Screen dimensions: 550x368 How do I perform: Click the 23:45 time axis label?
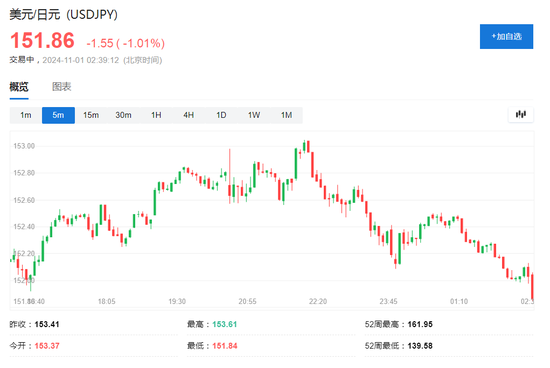389,301
